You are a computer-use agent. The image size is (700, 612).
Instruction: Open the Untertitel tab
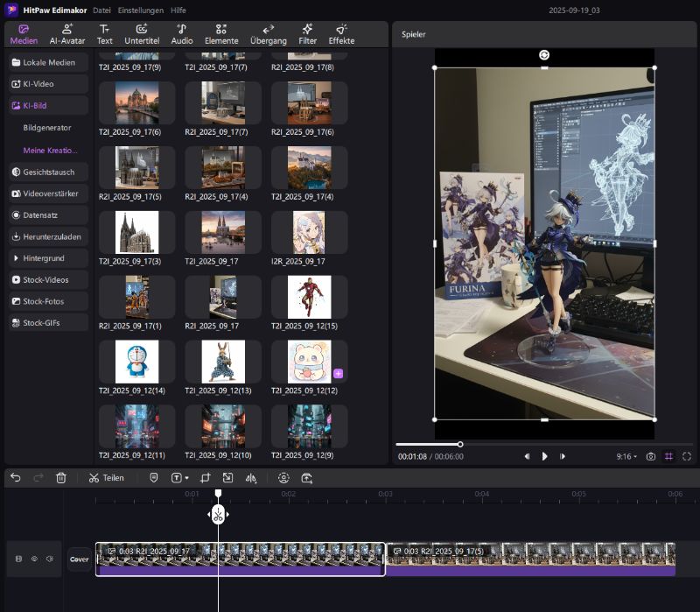pos(142,34)
